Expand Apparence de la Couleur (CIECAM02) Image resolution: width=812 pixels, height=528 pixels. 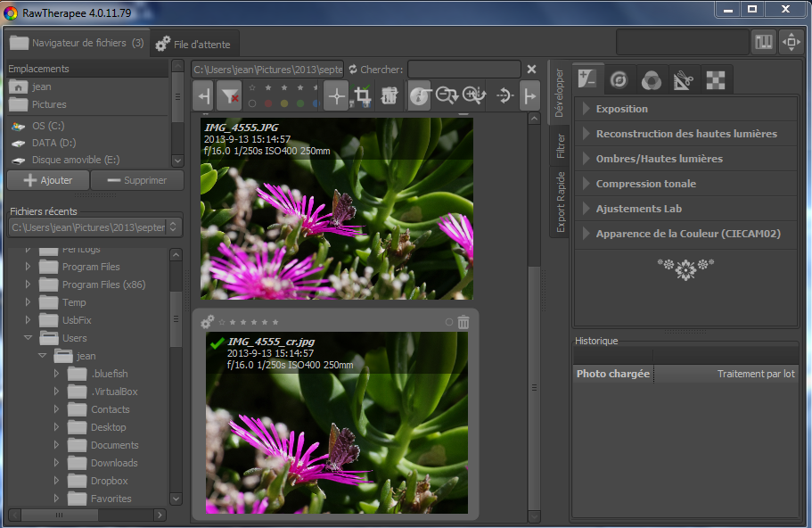(685, 234)
